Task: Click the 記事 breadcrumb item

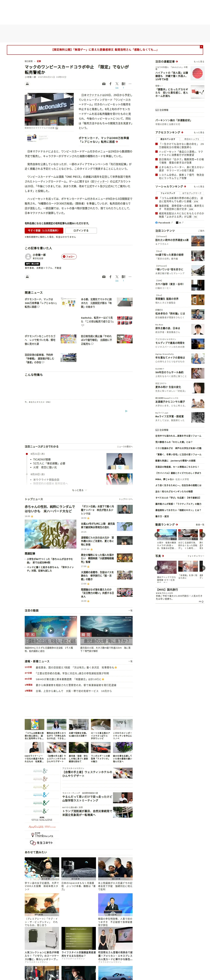Action: coord(39,61)
